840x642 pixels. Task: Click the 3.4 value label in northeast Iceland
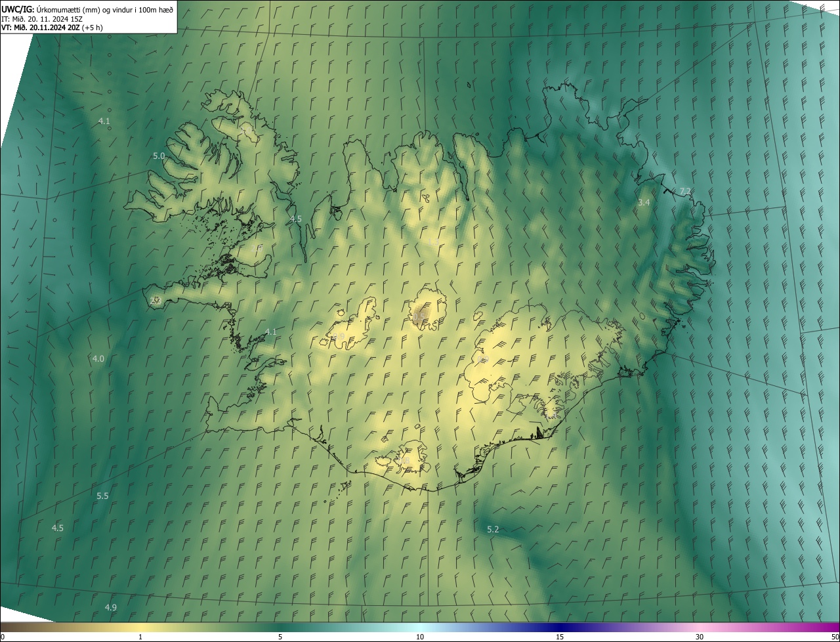point(644,203)
